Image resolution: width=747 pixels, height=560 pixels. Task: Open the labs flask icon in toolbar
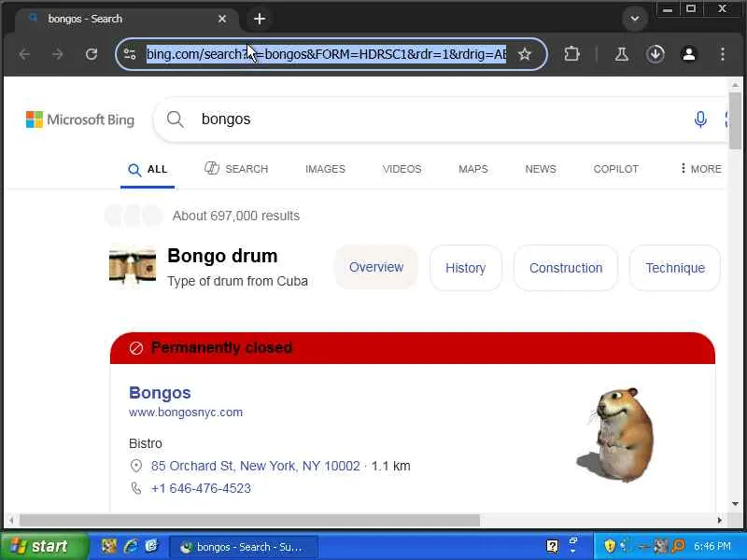[x=621, y=54]
